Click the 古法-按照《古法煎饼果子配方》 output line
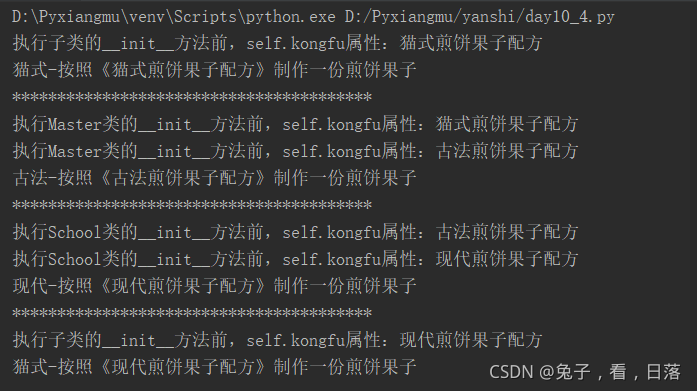This screenshot has width=697, height=391. (214, 178)
